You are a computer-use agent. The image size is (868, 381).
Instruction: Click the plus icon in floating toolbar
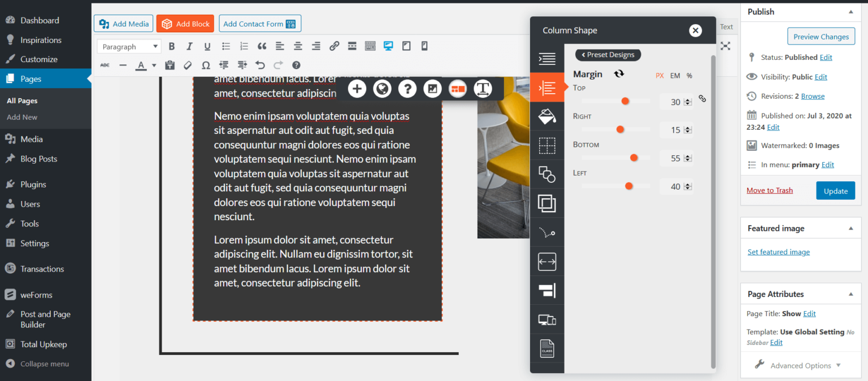357,89
